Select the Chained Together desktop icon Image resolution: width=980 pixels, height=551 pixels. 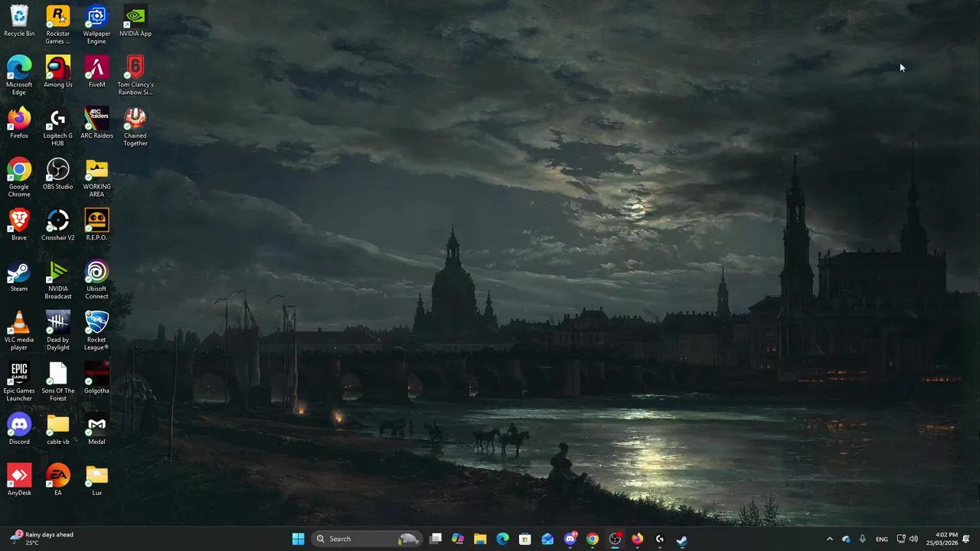(x=136, y=127)
